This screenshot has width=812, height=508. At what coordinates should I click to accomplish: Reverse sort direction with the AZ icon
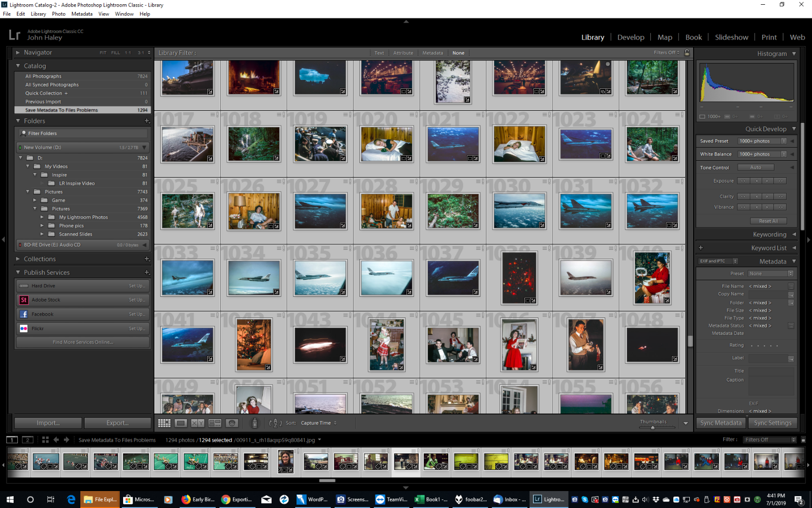coord(275,423)
